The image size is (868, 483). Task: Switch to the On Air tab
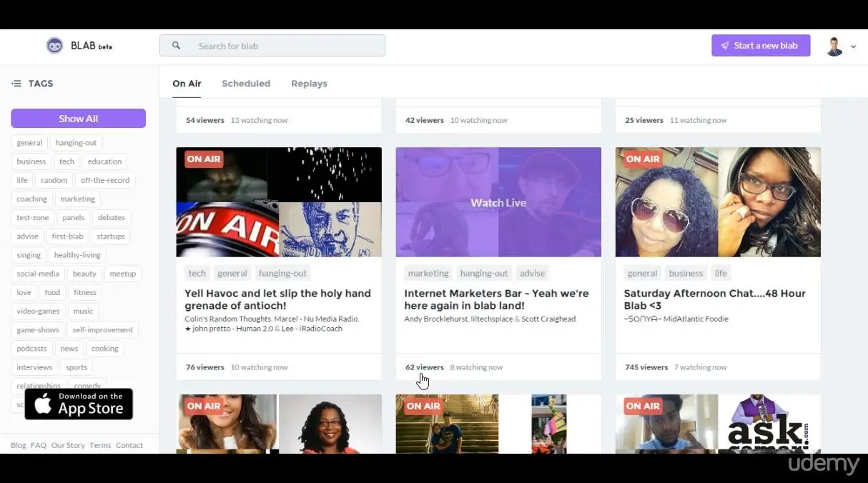187,84
